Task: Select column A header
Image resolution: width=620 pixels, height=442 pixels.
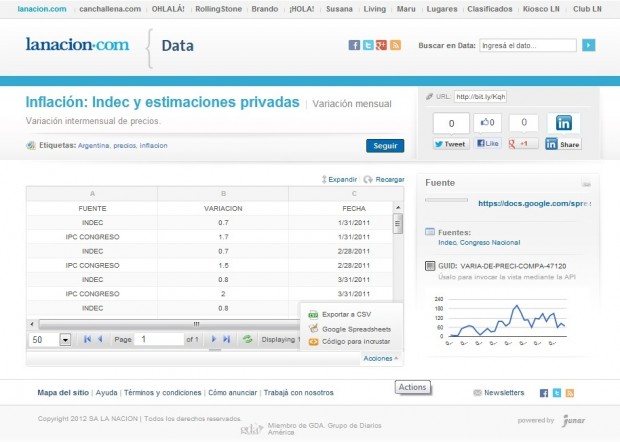Action: 92,194
